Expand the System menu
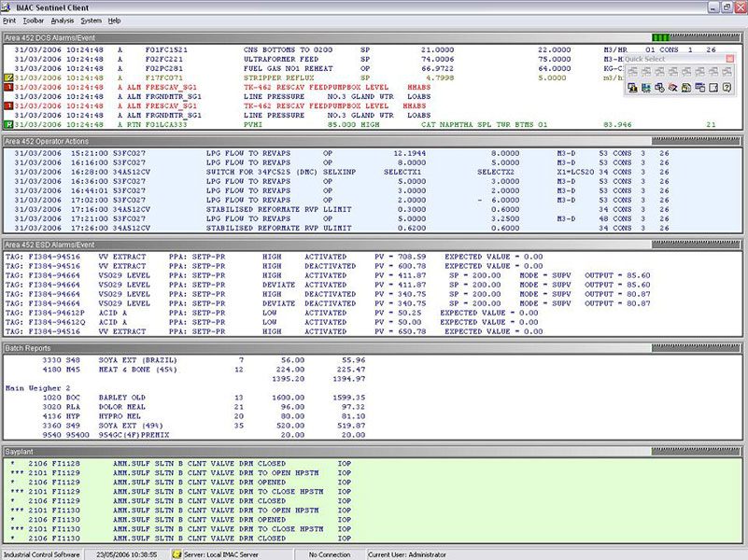 91,20
